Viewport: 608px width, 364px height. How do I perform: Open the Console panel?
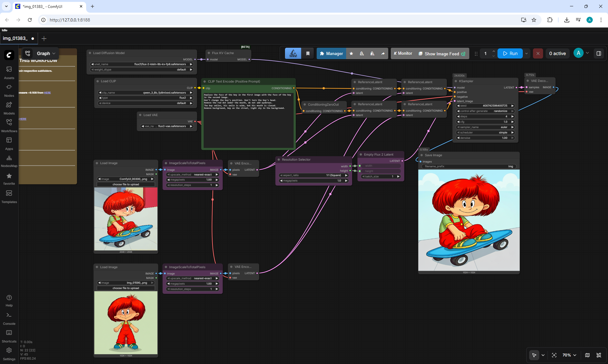click(x=9, y=318)
